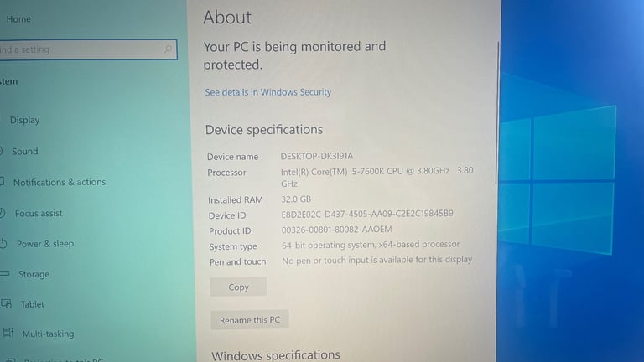Copy the device specifications

point(238,287)
